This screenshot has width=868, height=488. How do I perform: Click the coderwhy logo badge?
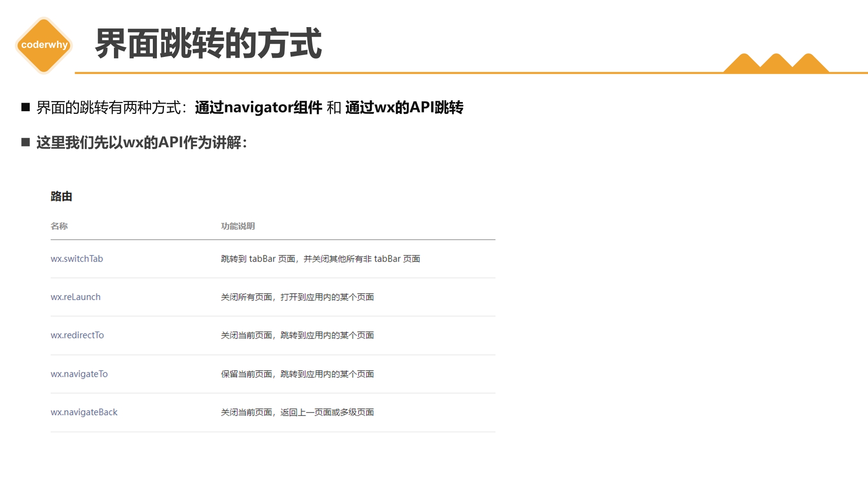click(44, 45)
